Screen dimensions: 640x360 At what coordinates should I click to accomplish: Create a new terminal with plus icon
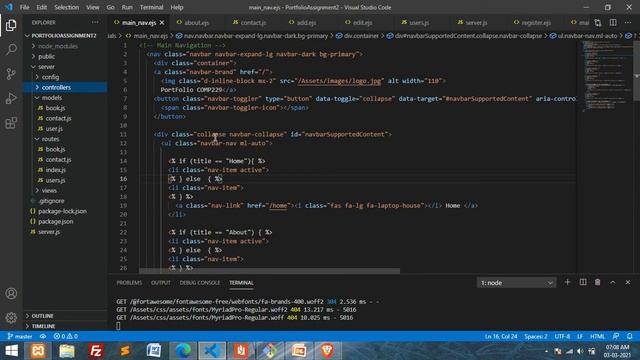coord(567,282)
